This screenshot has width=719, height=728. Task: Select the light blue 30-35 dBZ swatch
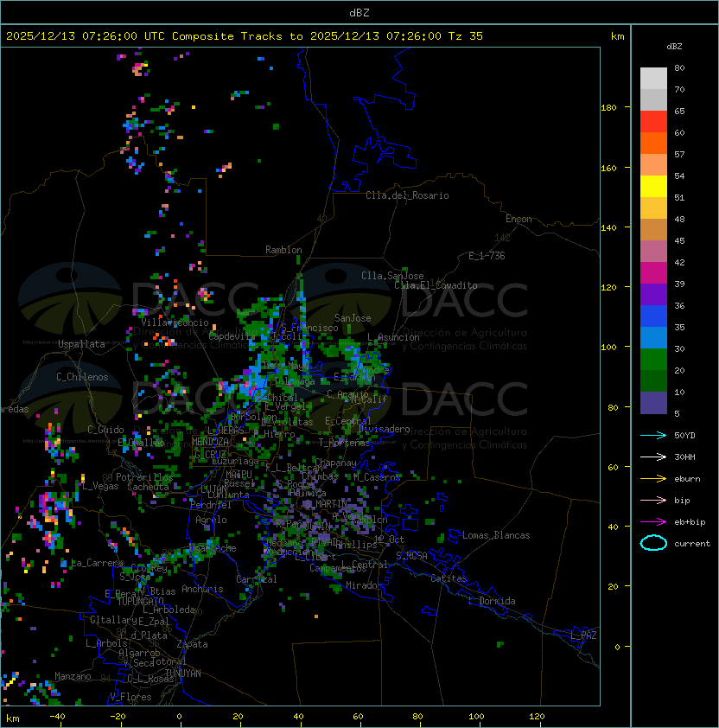pyautogui.click(x=653, y=337)
